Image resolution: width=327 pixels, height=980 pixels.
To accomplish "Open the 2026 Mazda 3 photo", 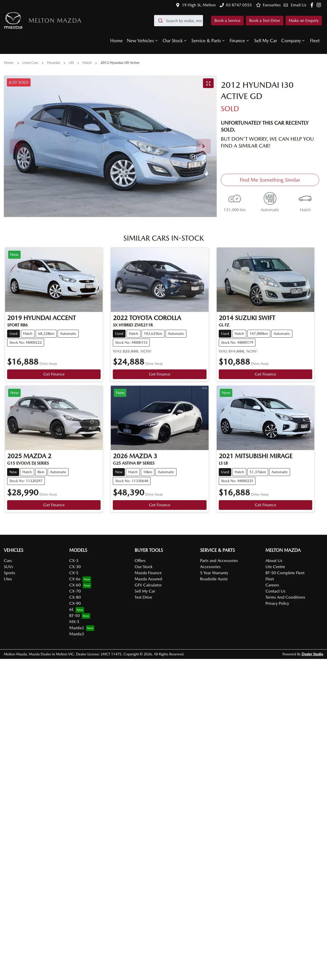I will click(159, 418).
